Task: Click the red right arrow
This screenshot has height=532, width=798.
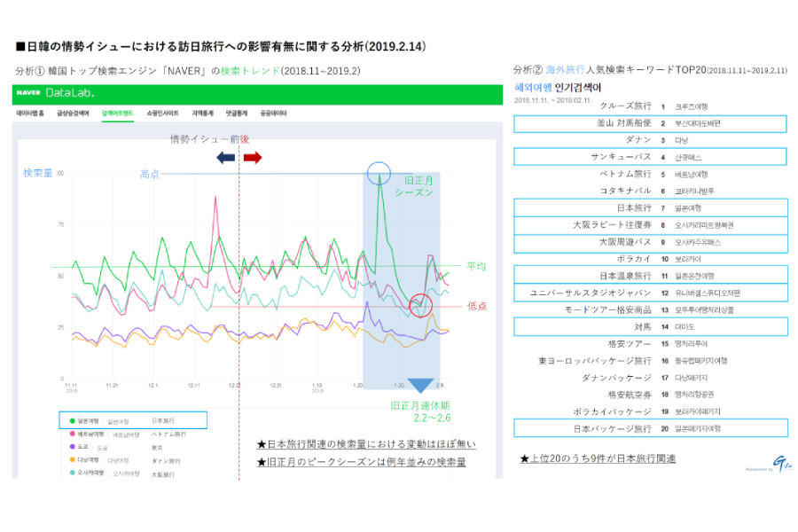Action: (253, 157)
